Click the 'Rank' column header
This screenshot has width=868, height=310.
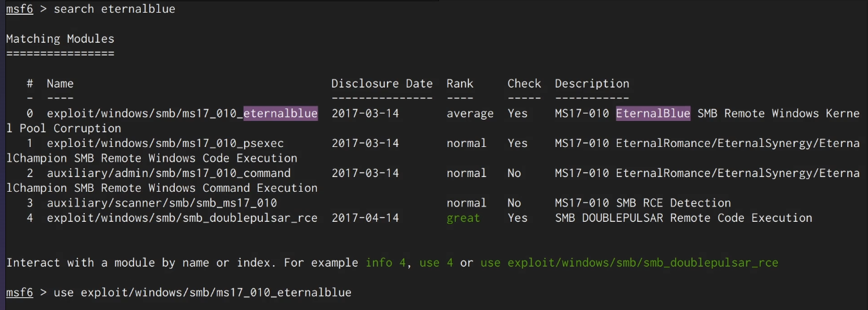[x=460, y=84]
